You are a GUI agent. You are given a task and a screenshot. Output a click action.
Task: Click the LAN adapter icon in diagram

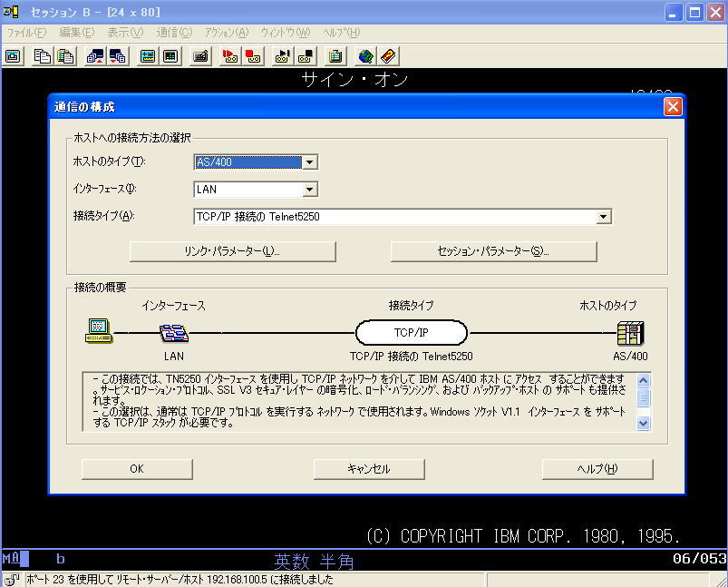point(174,333)
